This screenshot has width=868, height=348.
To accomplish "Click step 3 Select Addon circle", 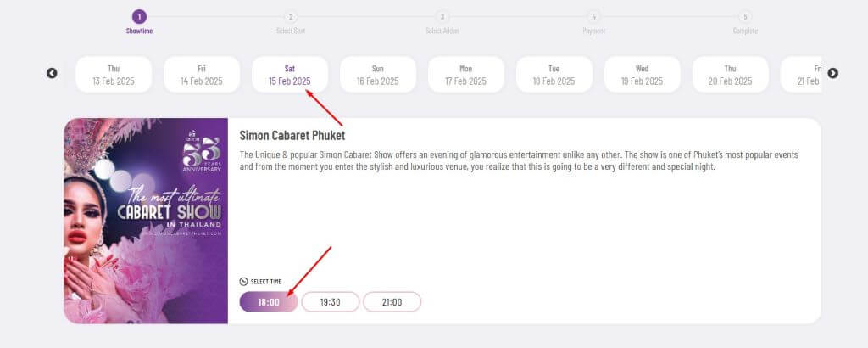I will click(x=442, y=17).
